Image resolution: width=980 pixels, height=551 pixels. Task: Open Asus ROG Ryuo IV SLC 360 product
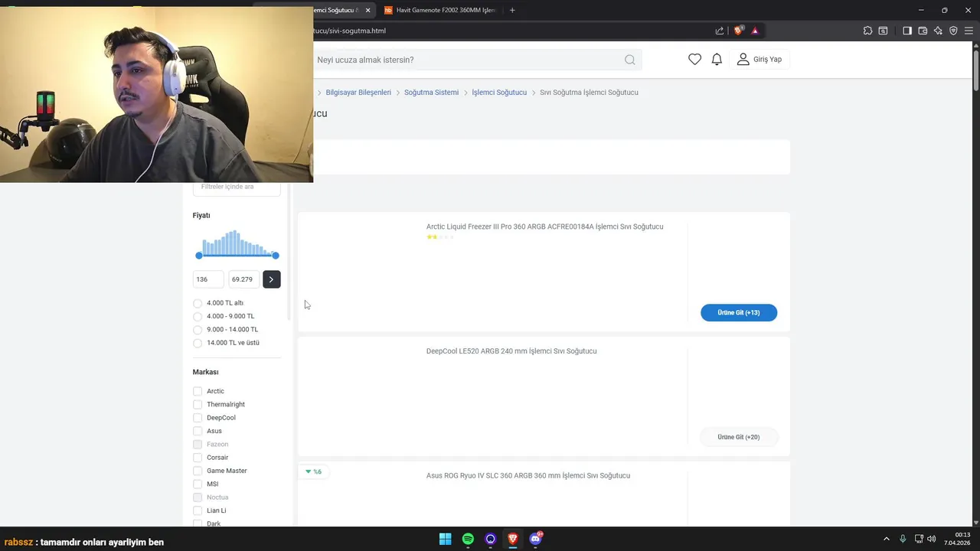(528, 476)
